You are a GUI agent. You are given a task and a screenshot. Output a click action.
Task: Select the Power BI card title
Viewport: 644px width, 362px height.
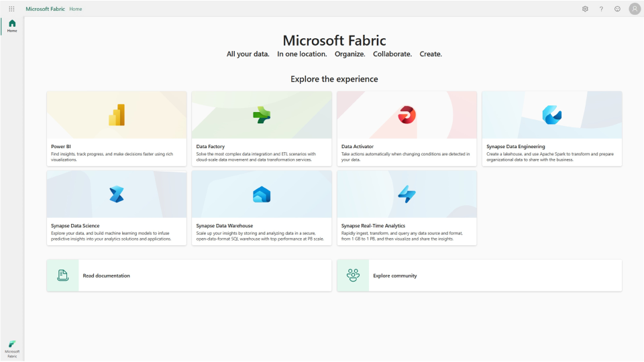tap(61, 147)
